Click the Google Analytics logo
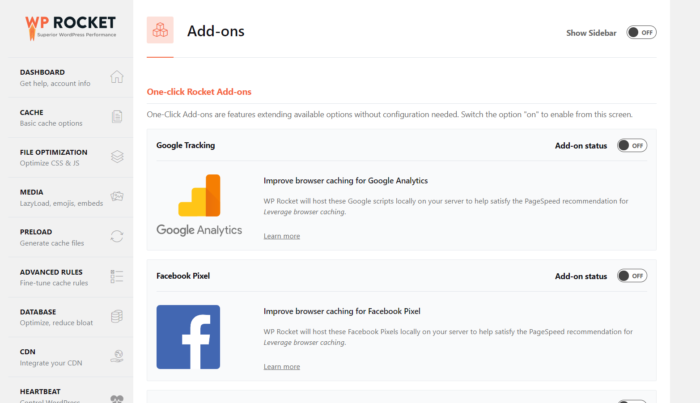 (x=199, y=205)
